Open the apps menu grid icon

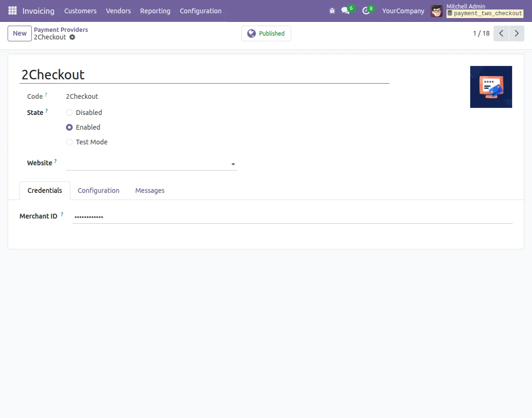pyautogui.click(x=12, y=10)
